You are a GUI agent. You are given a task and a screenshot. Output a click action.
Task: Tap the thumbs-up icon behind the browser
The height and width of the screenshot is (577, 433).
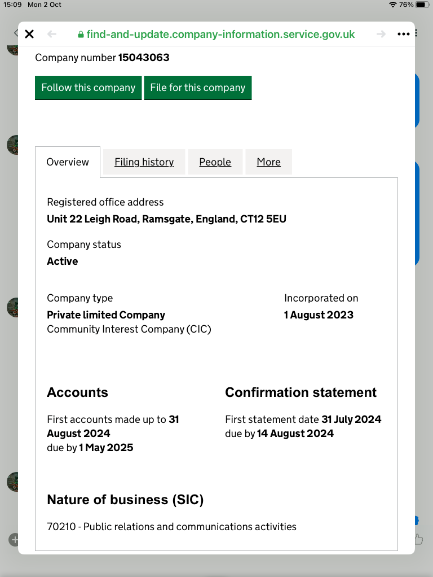(x=419, y=540)
